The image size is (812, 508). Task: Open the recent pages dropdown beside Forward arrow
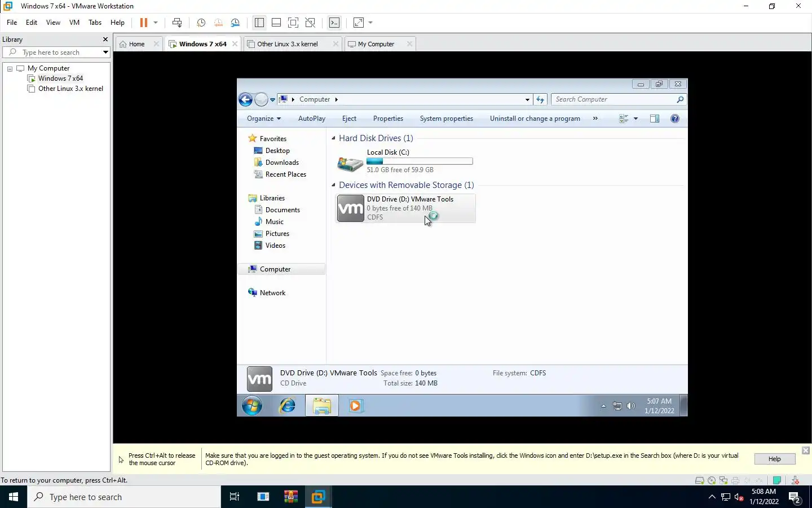(x=272, y=100)
